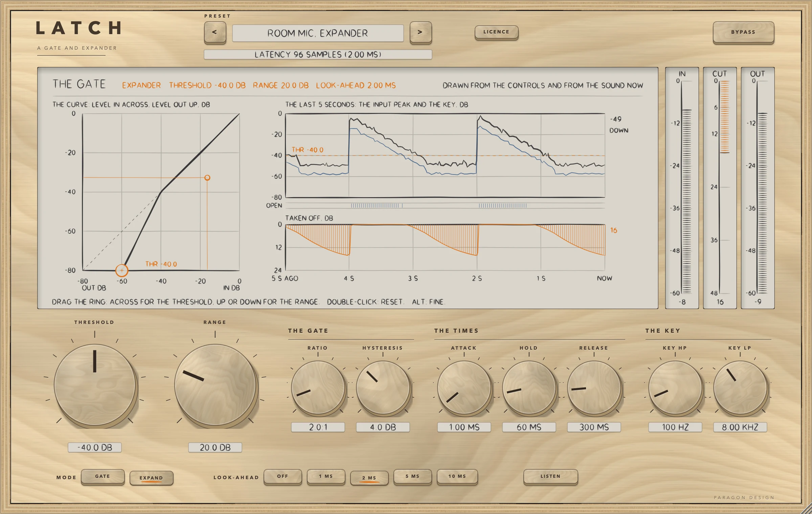Go to the previous preset with the left arrow
Screen dimensions: 812x514
pyautogui.click(x=215, y=32)
